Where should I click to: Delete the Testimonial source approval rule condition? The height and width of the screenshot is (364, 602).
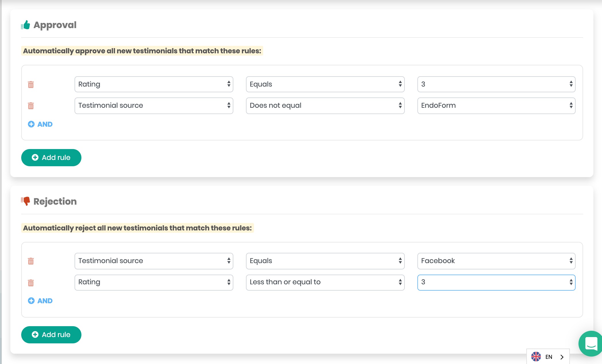pos(31,106)
